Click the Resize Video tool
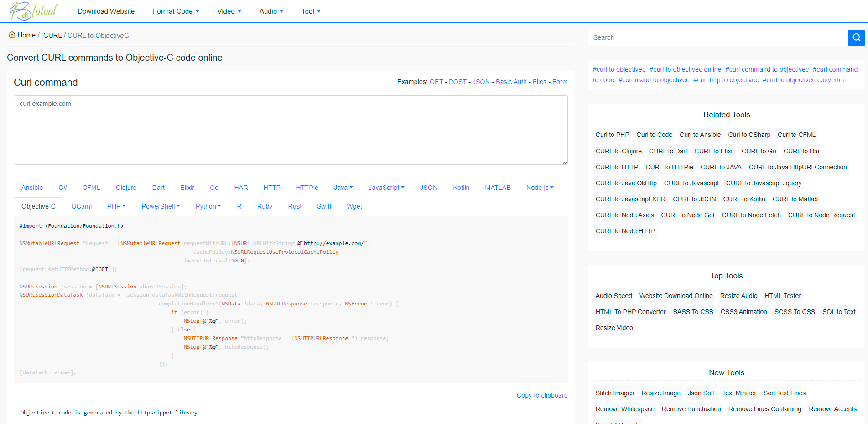Viewport: 868px width, 424px height. pos(614,328)
